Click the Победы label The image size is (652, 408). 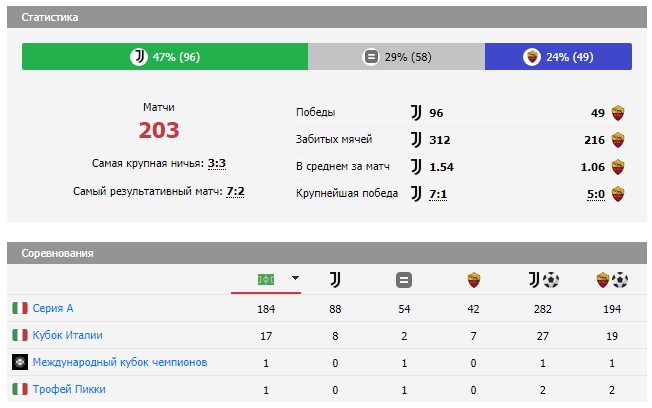pos(316,112)
